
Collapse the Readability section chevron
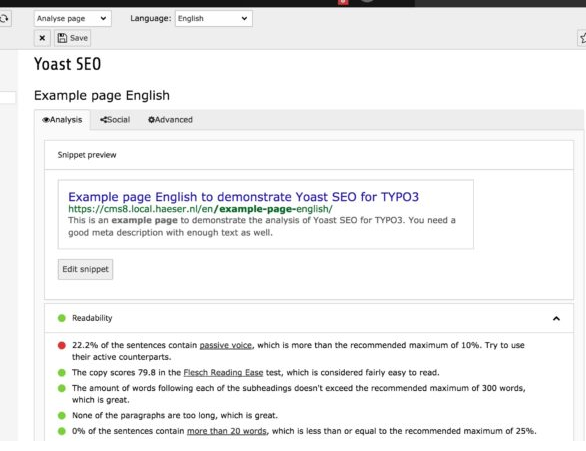pyautogui.click(x=556, y=318)
